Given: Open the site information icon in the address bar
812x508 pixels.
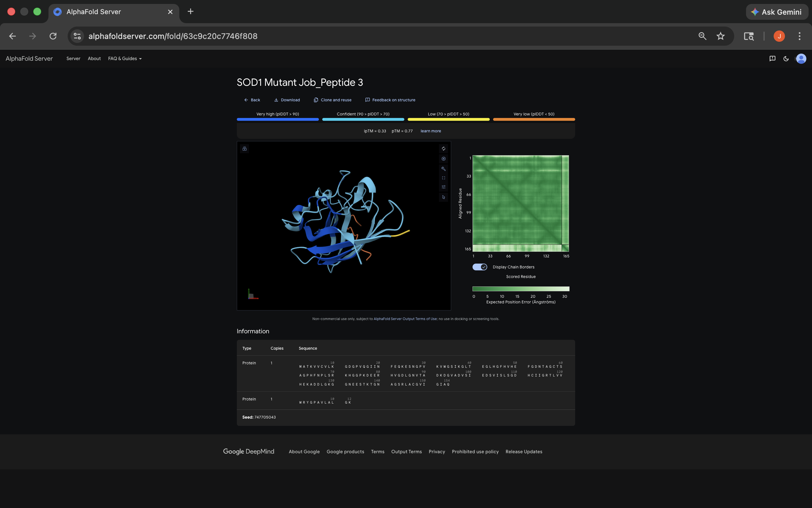Looking at the screenshot, I should pyautogui.click(x=77, y=36).
